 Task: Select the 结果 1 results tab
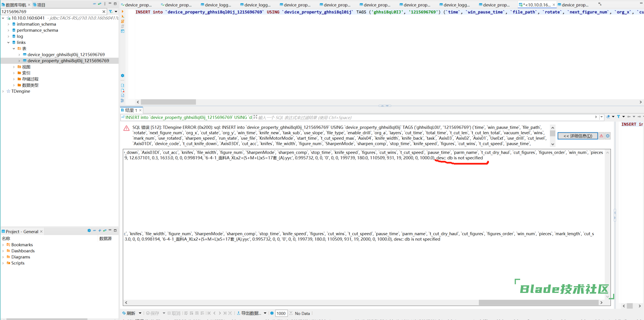point(131,110)
